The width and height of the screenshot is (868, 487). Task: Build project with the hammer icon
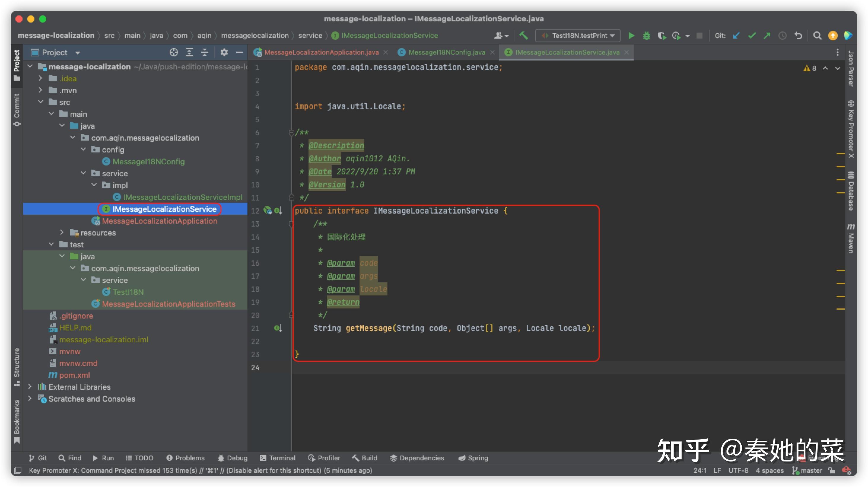click(x=523, y=35)
